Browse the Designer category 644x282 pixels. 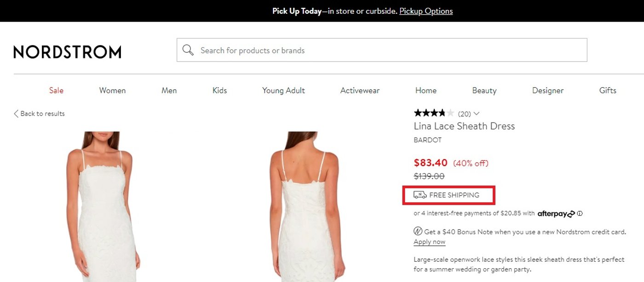pyautogui.click(x=547, y=90)
